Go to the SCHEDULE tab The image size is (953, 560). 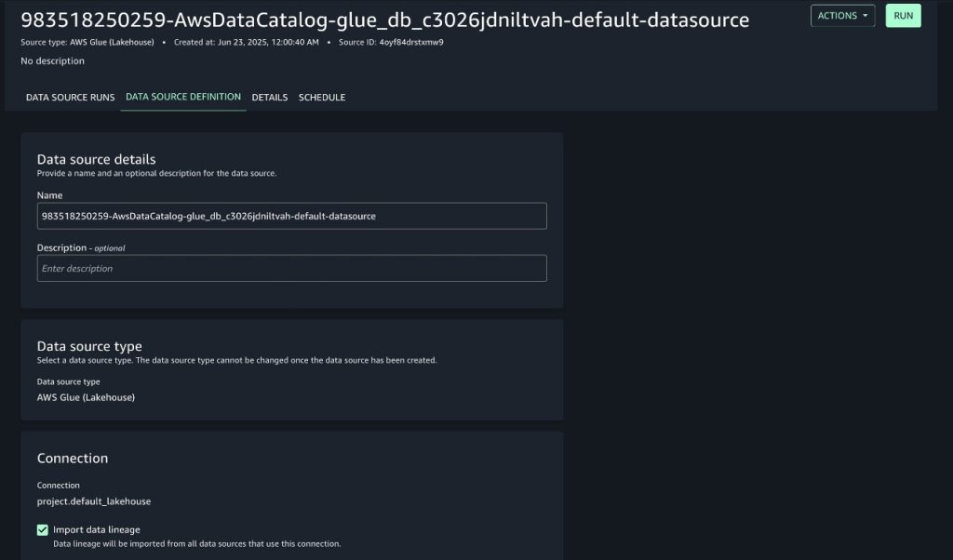click(x=322, y=97)
